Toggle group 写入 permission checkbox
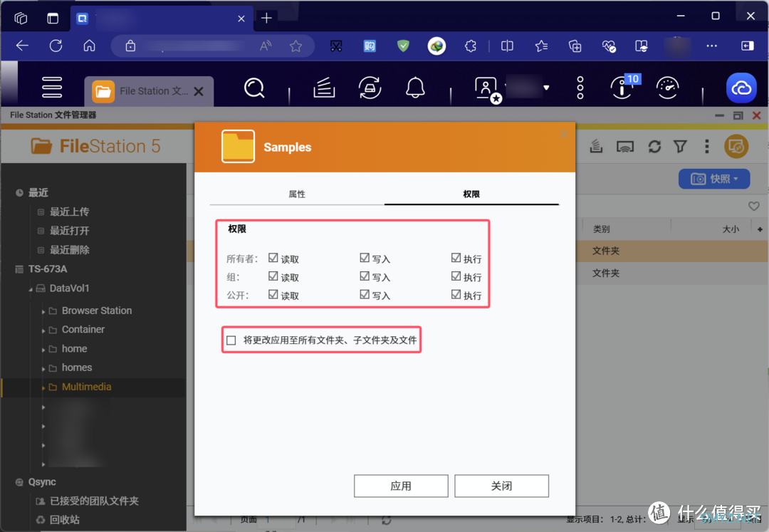Viewport: 769px width, 532px height. (x=365, y=276)
